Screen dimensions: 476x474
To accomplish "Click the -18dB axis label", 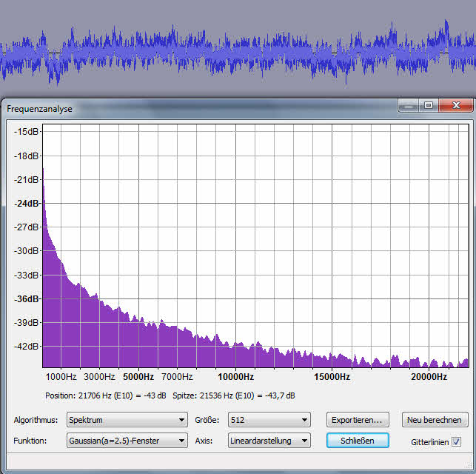I will pyautogui.click(x=26, y=156).
